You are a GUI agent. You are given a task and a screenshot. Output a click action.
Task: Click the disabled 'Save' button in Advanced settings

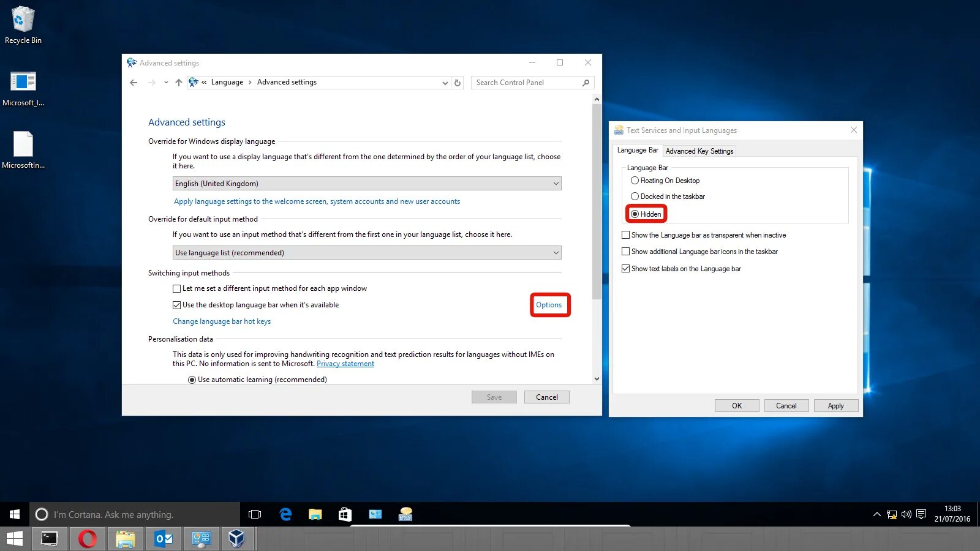[494, 397]
